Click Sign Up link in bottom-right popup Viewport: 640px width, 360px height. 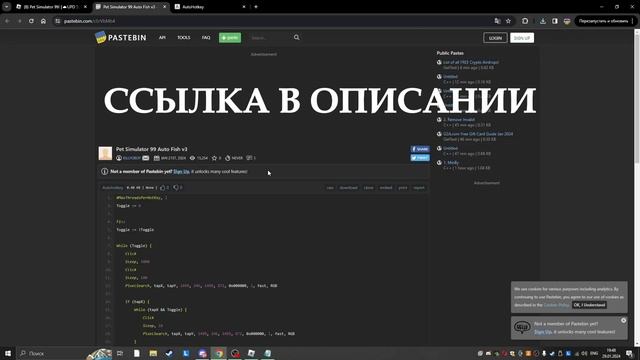[543, 332]
